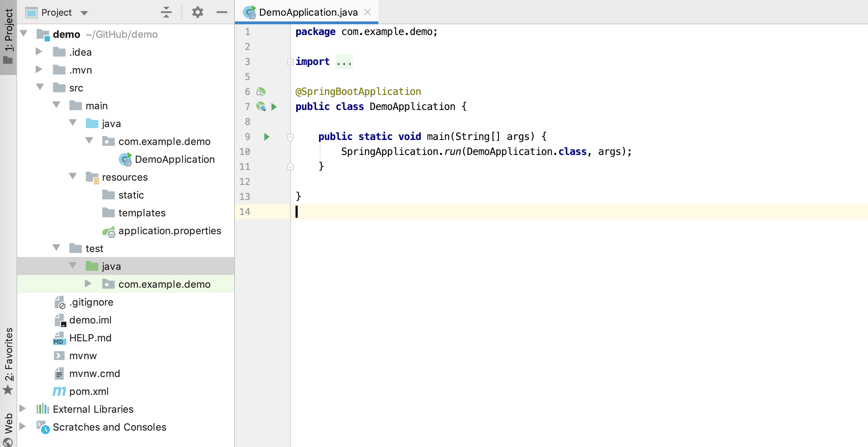Select the DemoApplication.java editor tab
868x447 pixels.
(x=308, y=12)
